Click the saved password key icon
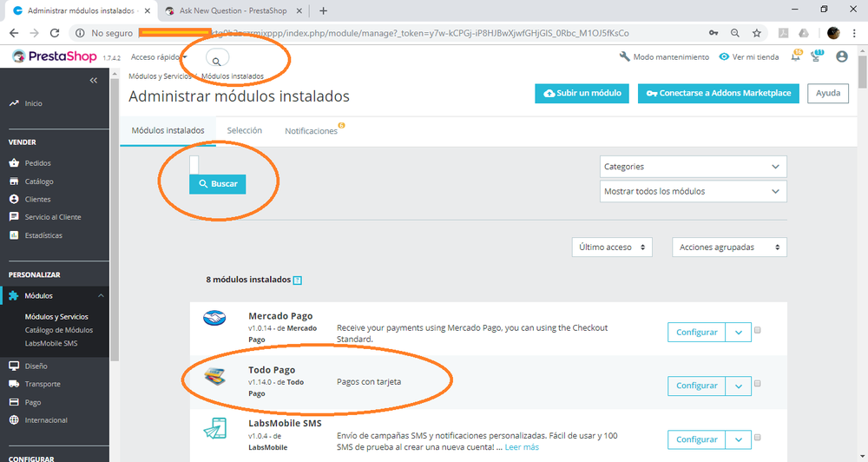The height and width of the screenshot is (462, 868). pyautogui.click(x=713, y=33)
